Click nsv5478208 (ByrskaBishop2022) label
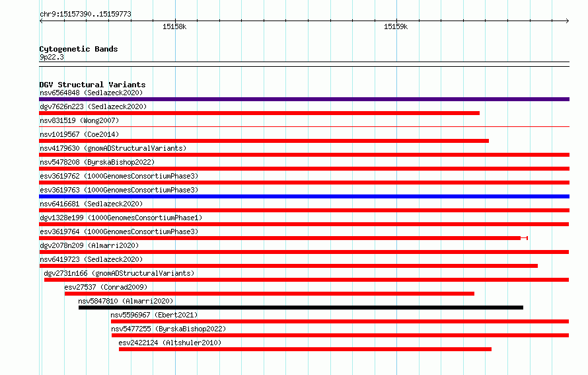The height and width of the screenshot is (375, 588). point(97,162)
